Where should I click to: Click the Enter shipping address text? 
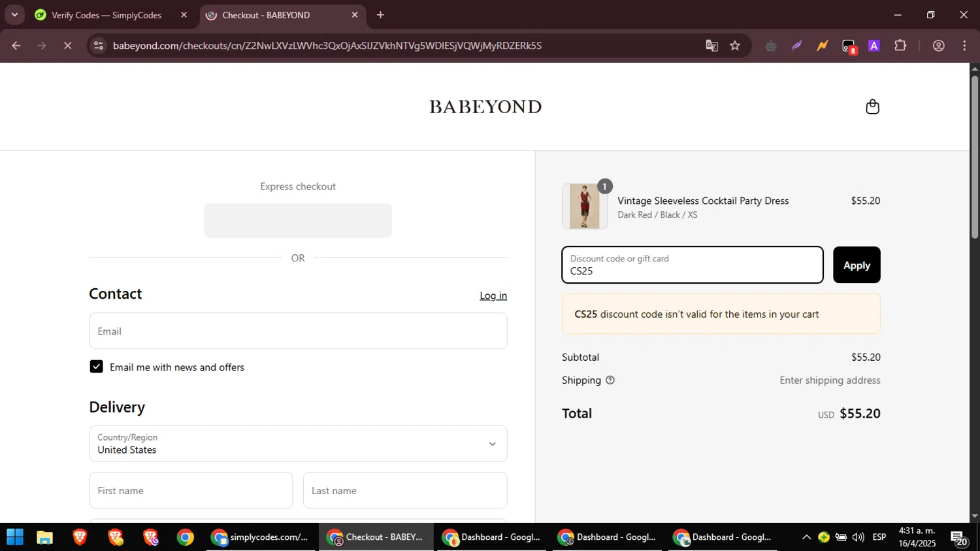pyautogui.click(x=830, y=380)
